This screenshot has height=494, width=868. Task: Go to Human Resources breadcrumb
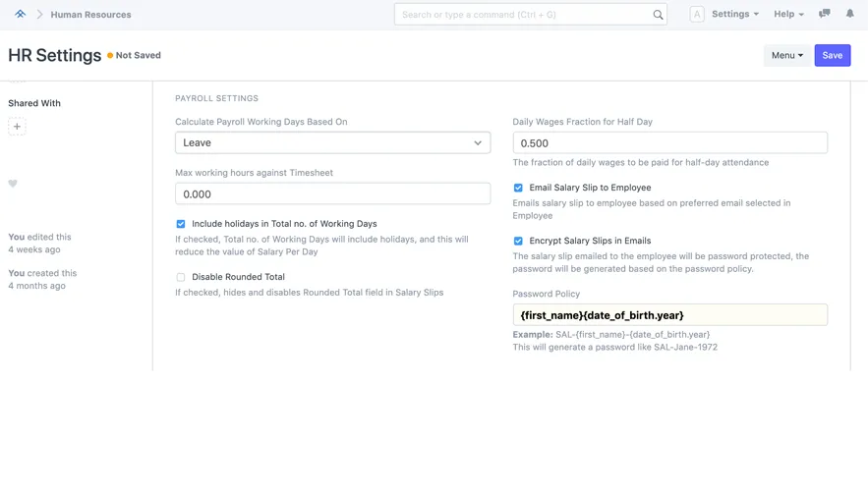click(90, 15)
